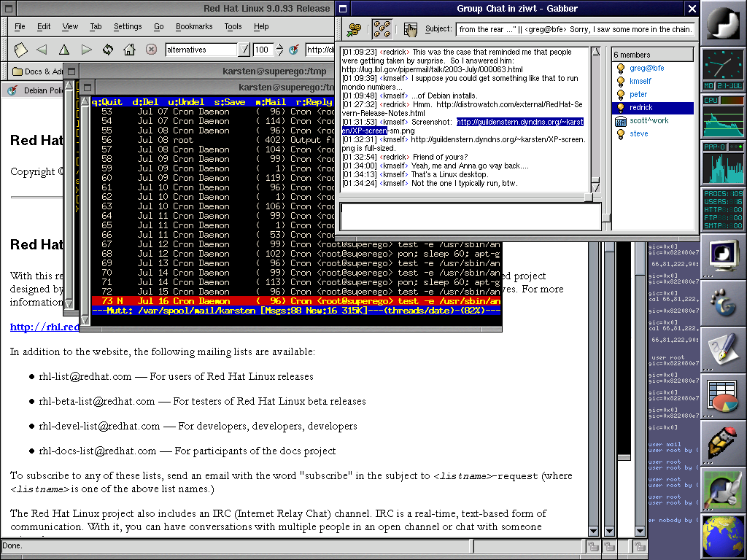Select the Jul 08 root message in Mutt
The height and width of the screenshot is (560, 747).
click(213, 140)
